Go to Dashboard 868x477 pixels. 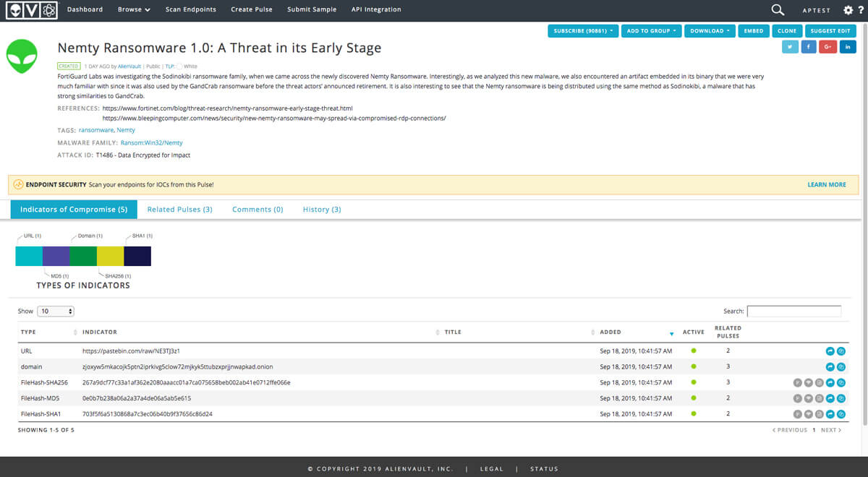coord(85,10)
